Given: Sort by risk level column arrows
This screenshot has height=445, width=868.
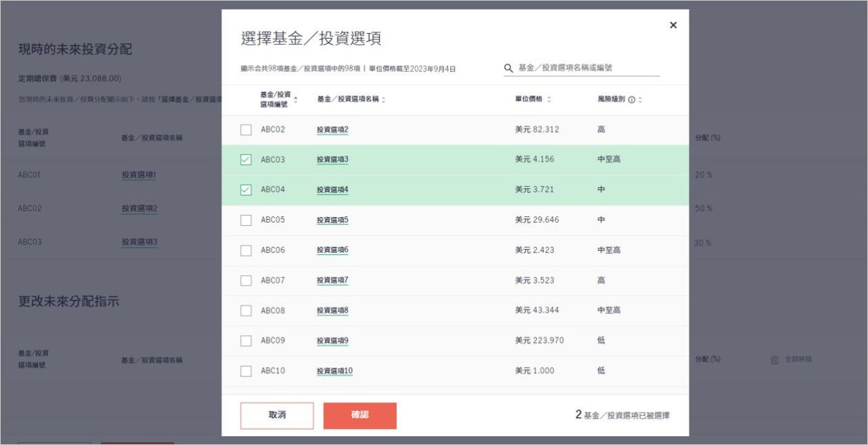Looking at the screenshot, I should (x=640, y=100).
